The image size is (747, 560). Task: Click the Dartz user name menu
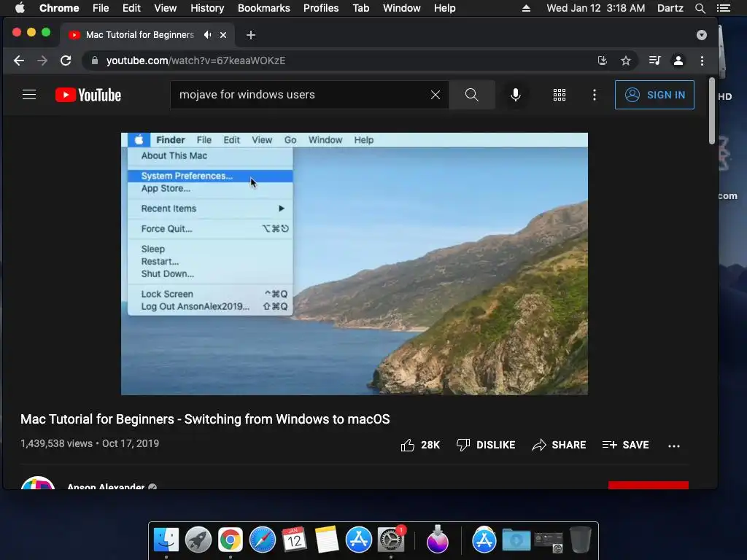coord(670,8)
